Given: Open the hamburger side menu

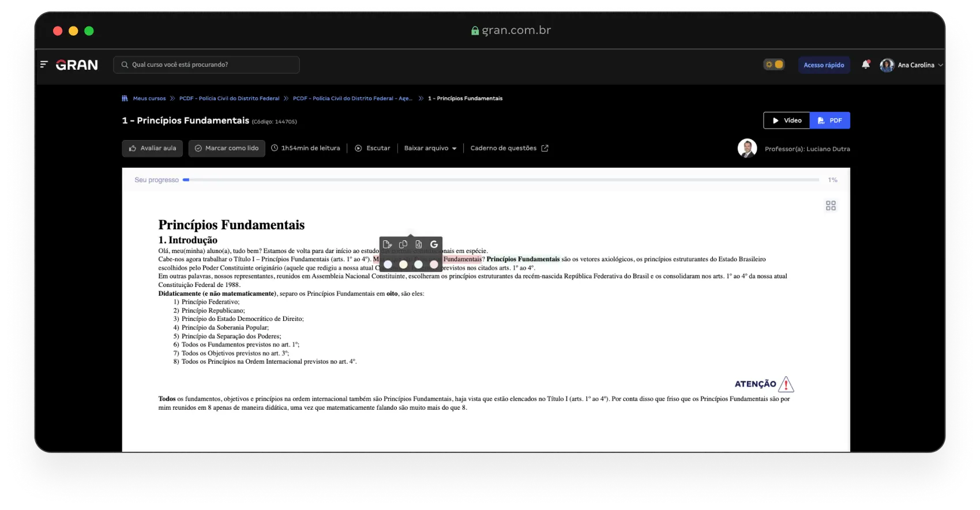Looking at the screenshot, I should [x=44, y=65].
